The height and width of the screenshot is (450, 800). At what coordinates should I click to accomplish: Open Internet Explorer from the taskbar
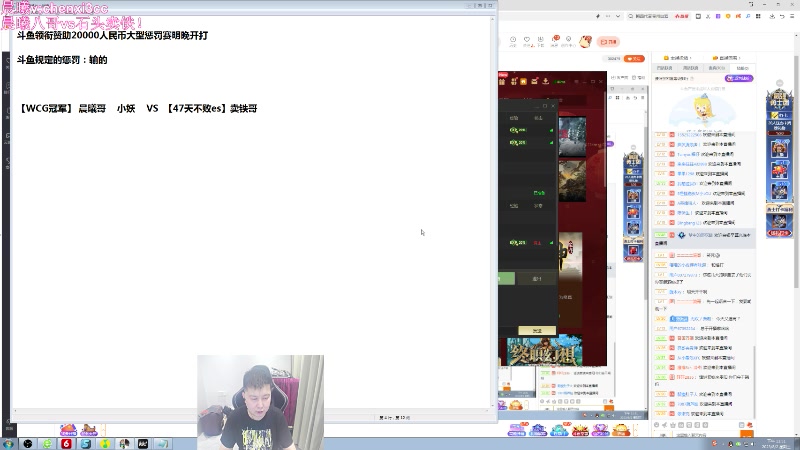[47, 444]
